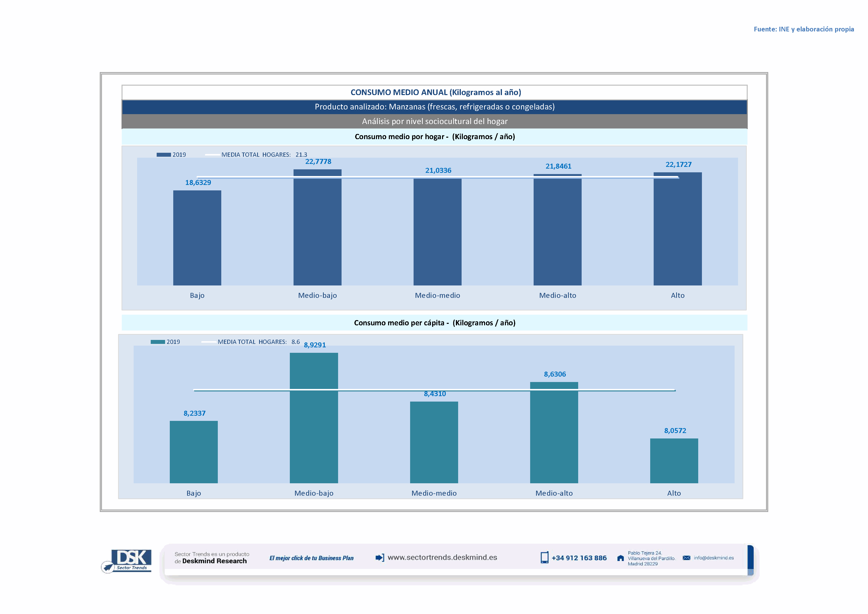Click the mobile phone icon in the footer
This screenshot has width=868, height=614.
click(x=545, y=558)
